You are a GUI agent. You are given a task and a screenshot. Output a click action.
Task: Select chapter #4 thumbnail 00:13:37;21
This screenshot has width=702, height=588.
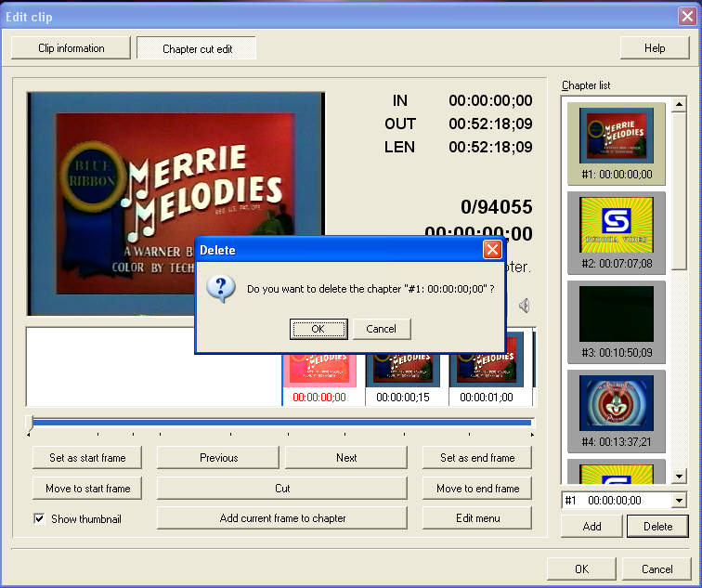(x=617, y=412)
